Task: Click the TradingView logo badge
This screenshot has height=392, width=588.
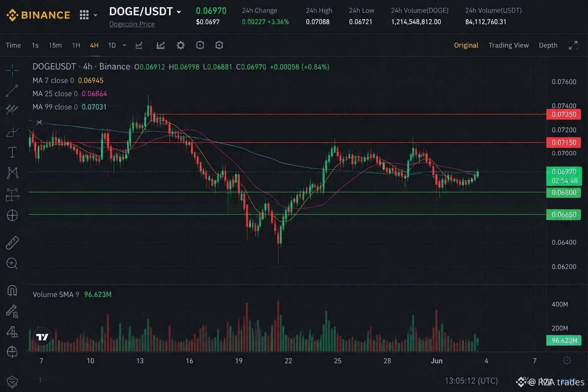Action: pyautogui.click(x=42, y=337)
